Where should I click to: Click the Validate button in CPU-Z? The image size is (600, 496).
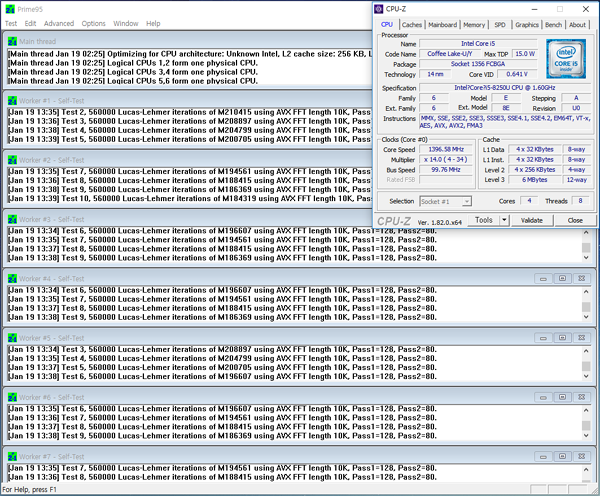click(532, 220)
